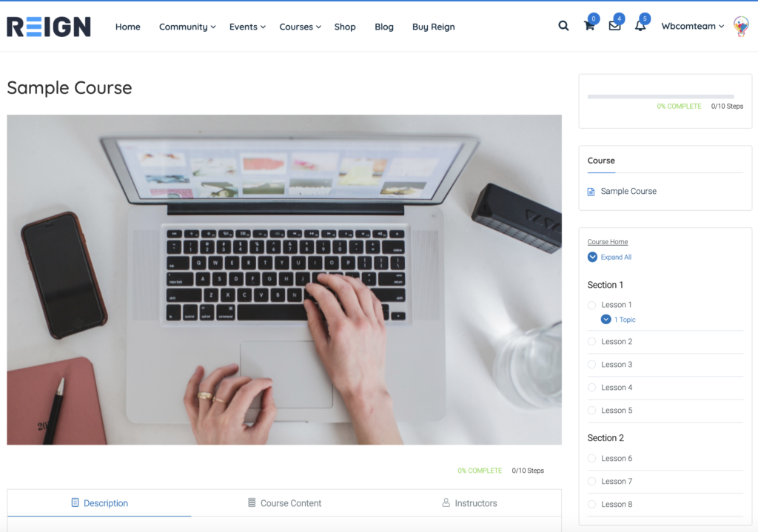Click the Section 2 heading
Screen dimensions: 758x532
[x=606, y=438]
